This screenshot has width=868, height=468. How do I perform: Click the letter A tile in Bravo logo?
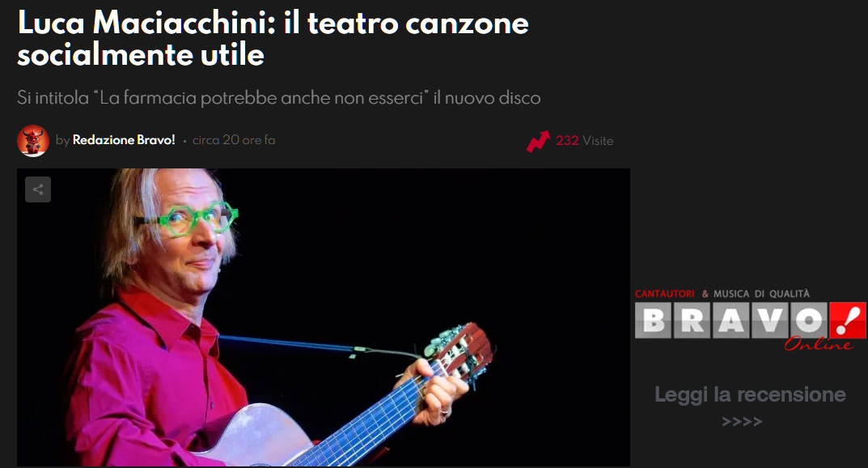(731, 320)
